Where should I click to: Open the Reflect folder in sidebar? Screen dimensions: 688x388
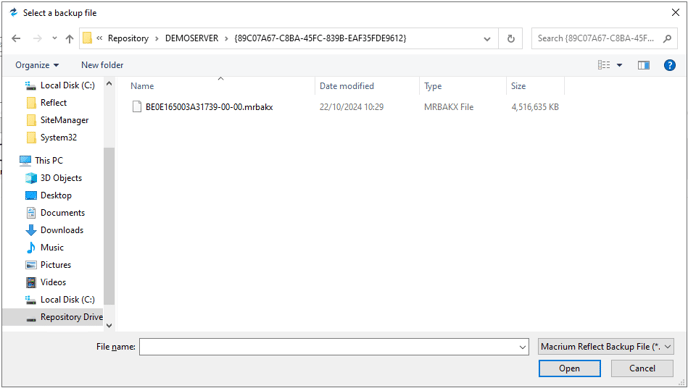pos(54,103)
